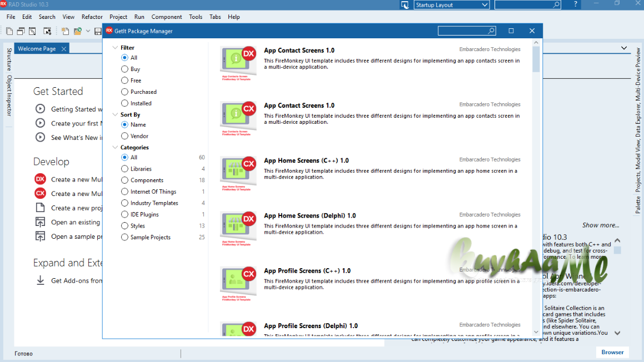Click the New file sparkle toolbar icon
This screenshot has width=644, height=362.
pos(65,31)
